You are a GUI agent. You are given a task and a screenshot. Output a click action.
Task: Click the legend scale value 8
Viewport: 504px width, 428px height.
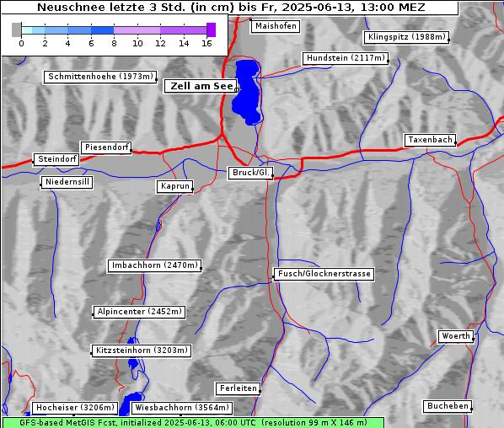coord(114,43)
